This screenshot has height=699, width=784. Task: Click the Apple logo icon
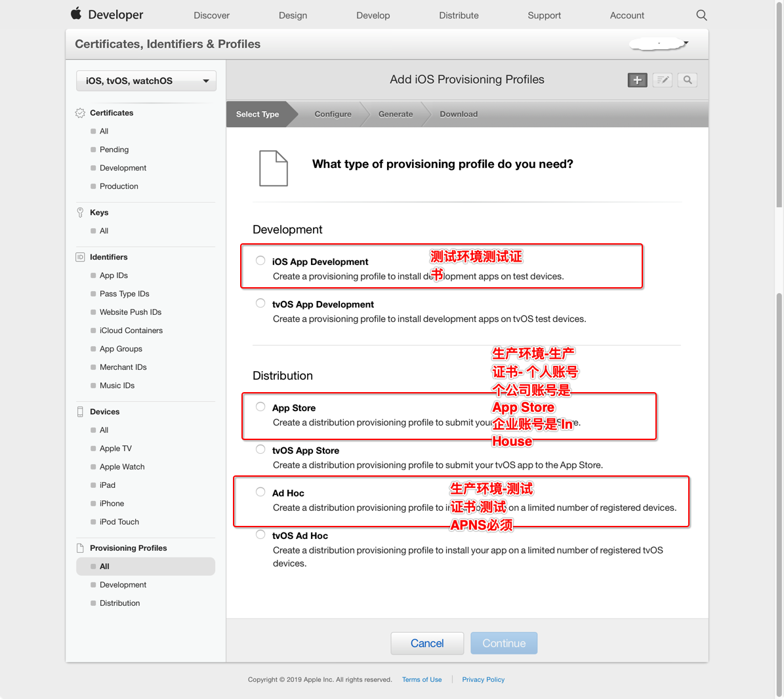click(76, 14)
